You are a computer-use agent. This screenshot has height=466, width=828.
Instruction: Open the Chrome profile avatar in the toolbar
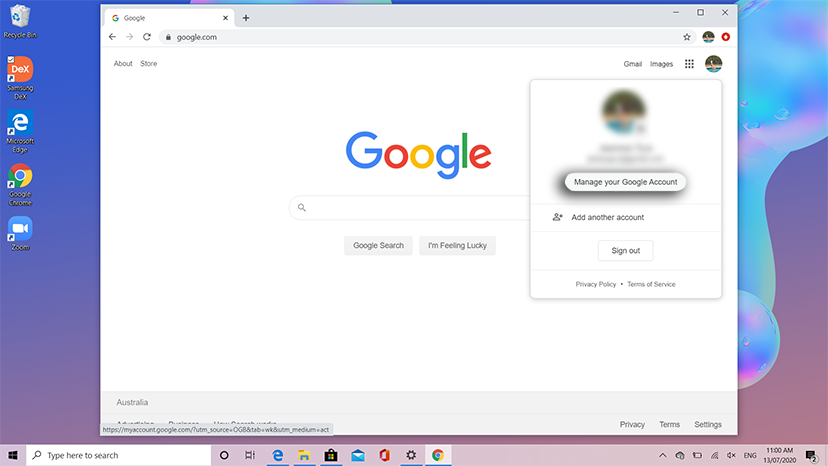pyautogui.click(x=708, y=37)
